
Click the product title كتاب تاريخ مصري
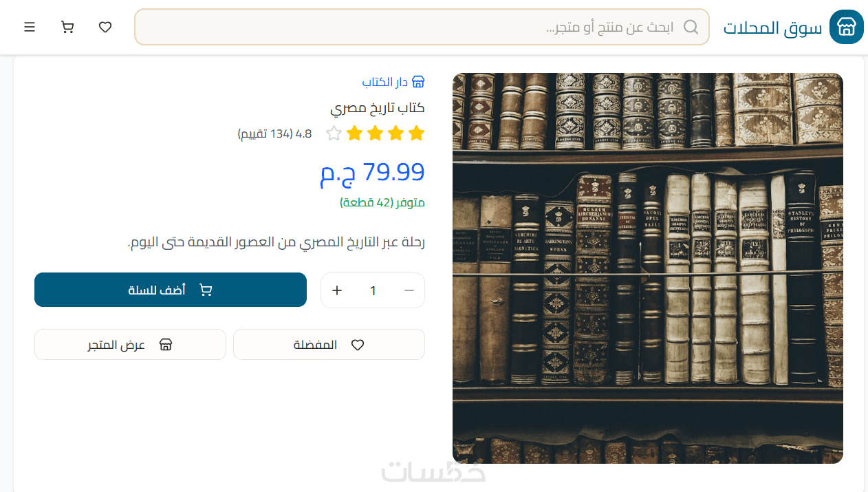377,108
